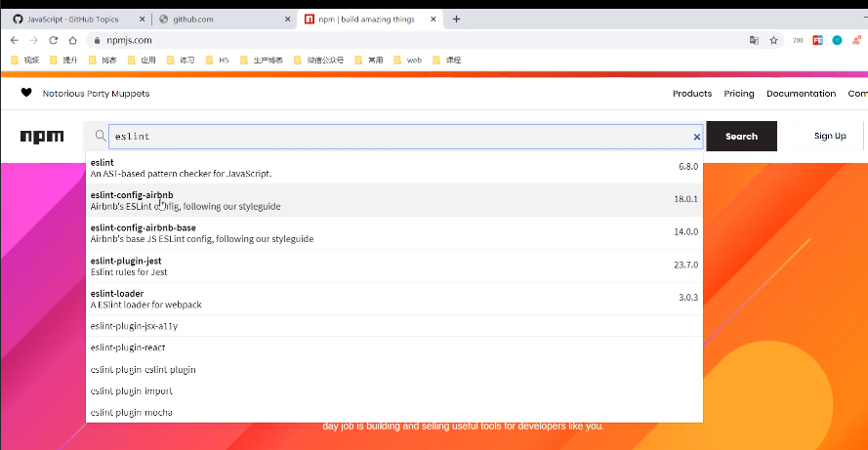Screen dimensions: 868x450
Task: Open the bookmark folder right of web
Action: coord(446,60)
